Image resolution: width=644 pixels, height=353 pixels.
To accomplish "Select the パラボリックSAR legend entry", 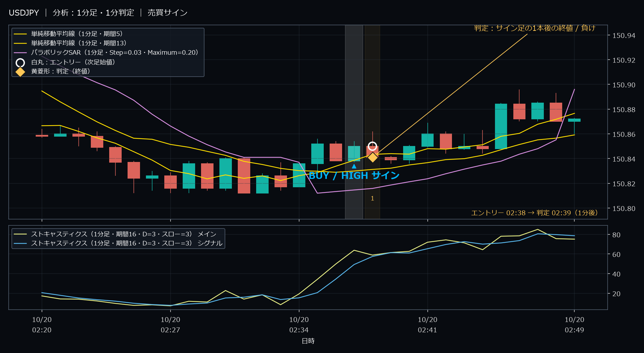I will pyautogui.click(x=106, y=53).
